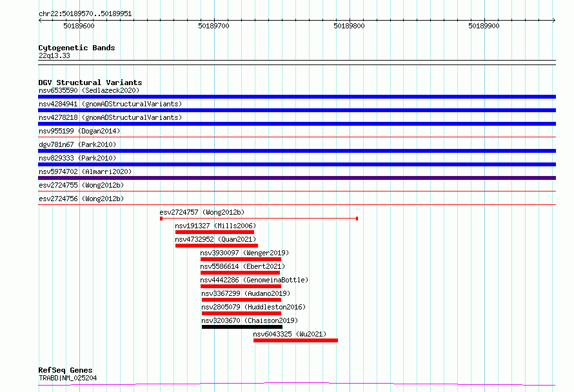Click the red bar under nsv3930097

(241, 259)
